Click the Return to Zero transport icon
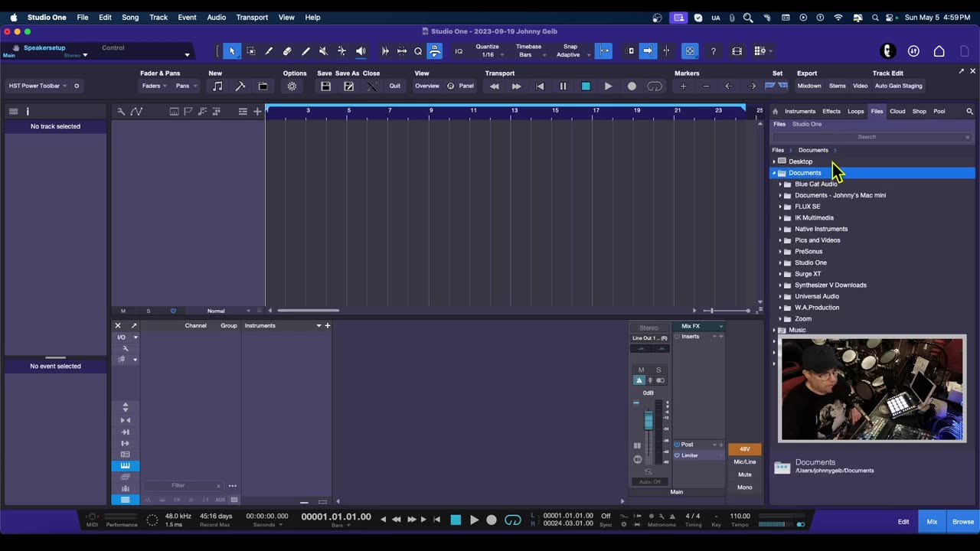 [x=540, y=86]
